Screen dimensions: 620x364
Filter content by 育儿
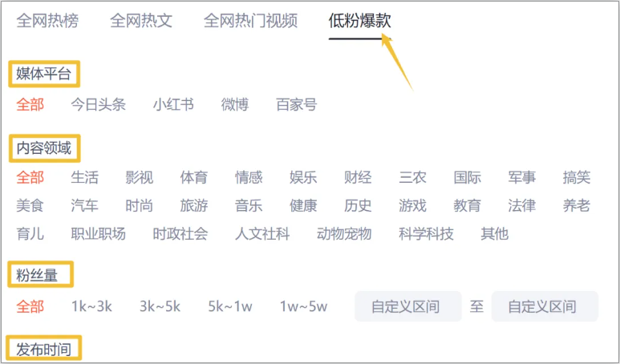[30, 234]
